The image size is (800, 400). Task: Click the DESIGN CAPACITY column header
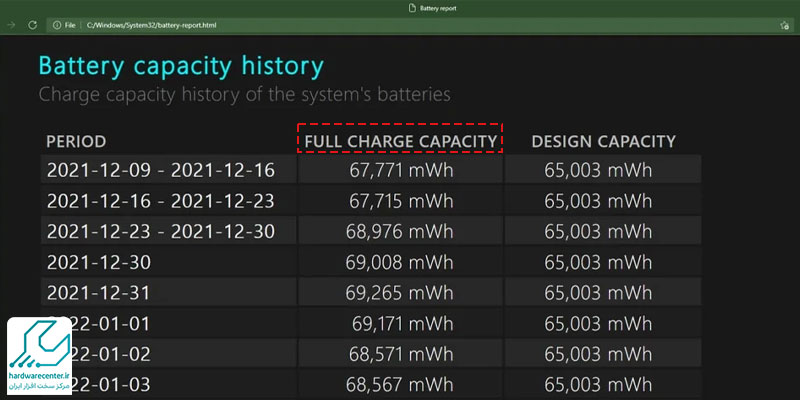604,142
